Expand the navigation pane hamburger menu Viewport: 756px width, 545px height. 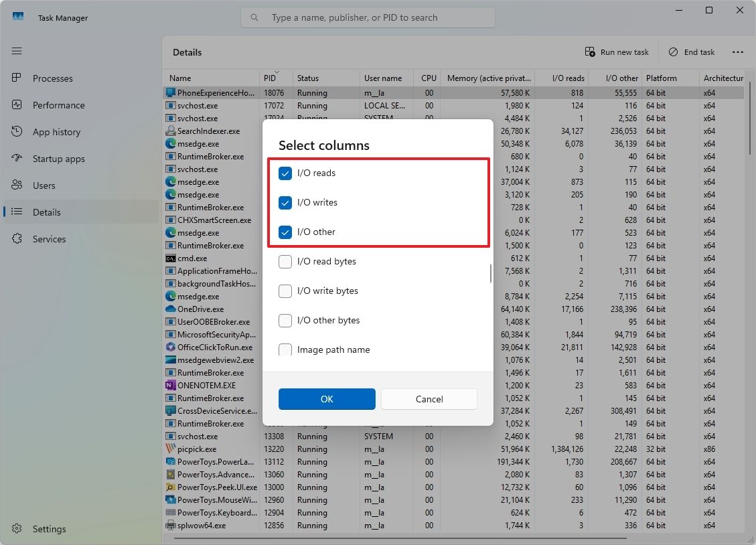coord(16,51)
